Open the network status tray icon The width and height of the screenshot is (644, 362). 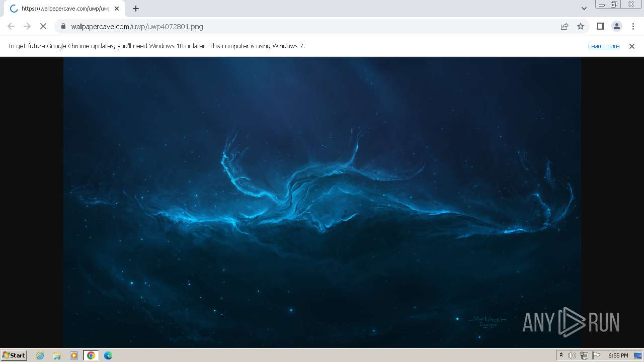tap(584, 355)
